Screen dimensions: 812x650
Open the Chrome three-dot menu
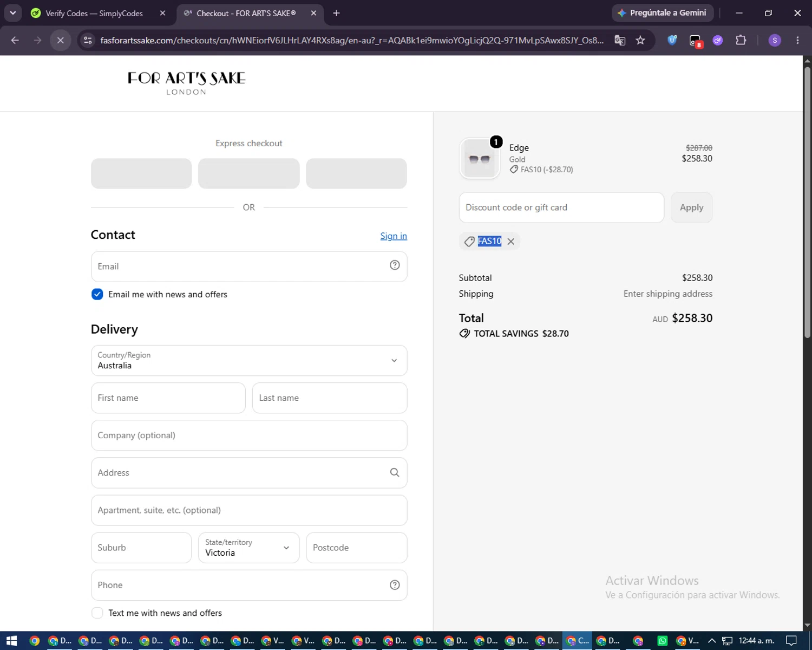(x=797, y=40)
